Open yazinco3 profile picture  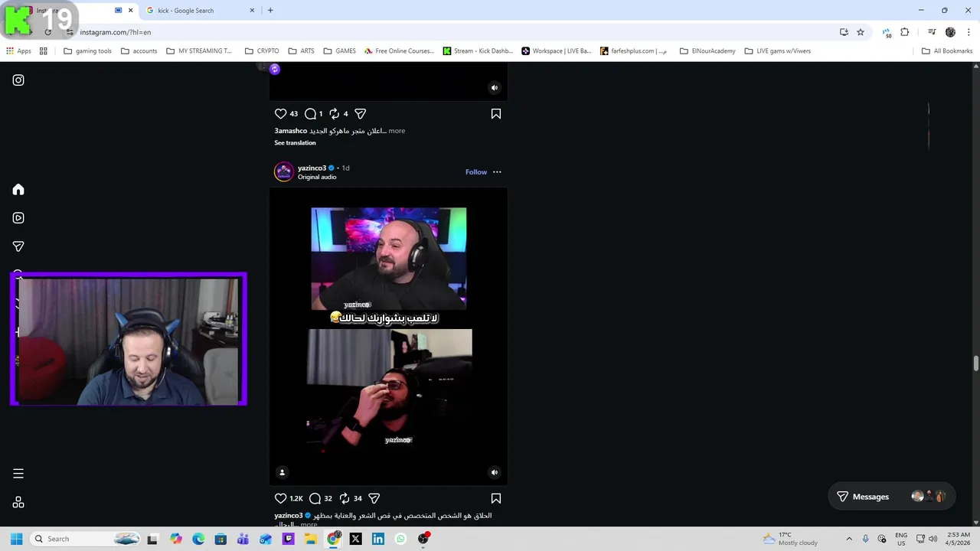click(x=284, y=171)
